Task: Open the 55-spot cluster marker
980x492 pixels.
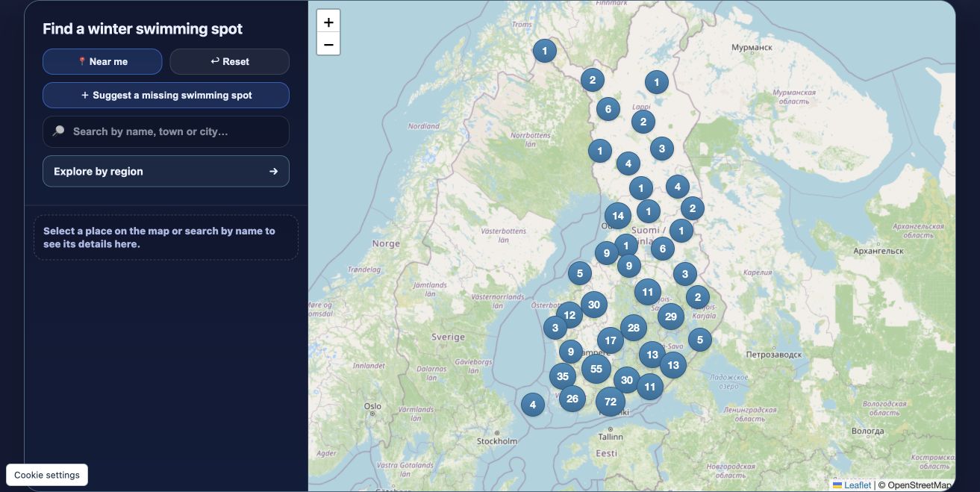Action: (x=596, y=369)
